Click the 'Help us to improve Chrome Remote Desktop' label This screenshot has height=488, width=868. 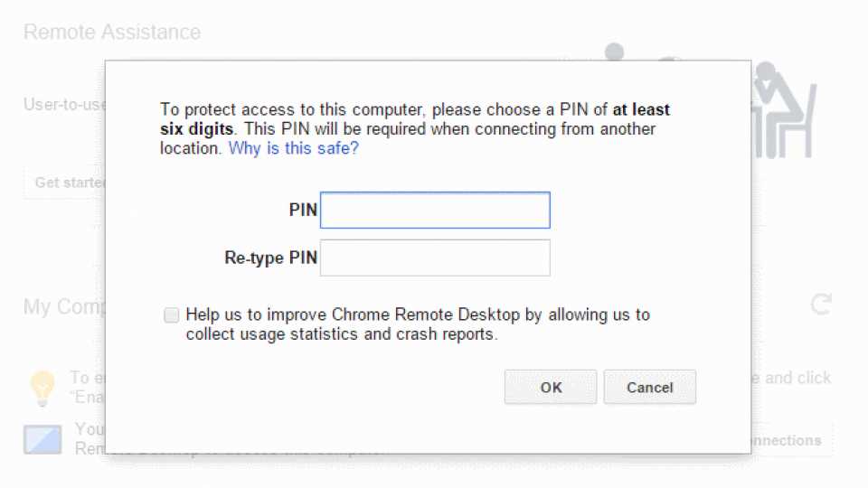(418, 324)
